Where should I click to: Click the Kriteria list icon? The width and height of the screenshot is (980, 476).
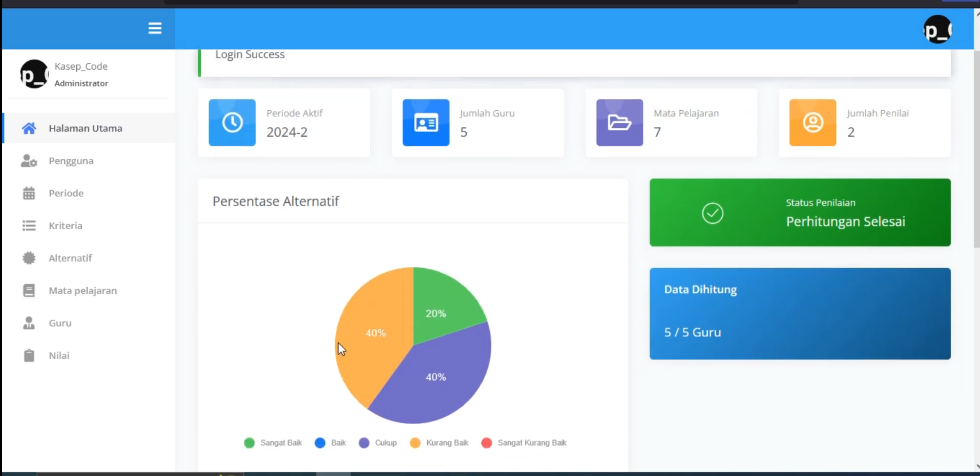tap(29, 226)
